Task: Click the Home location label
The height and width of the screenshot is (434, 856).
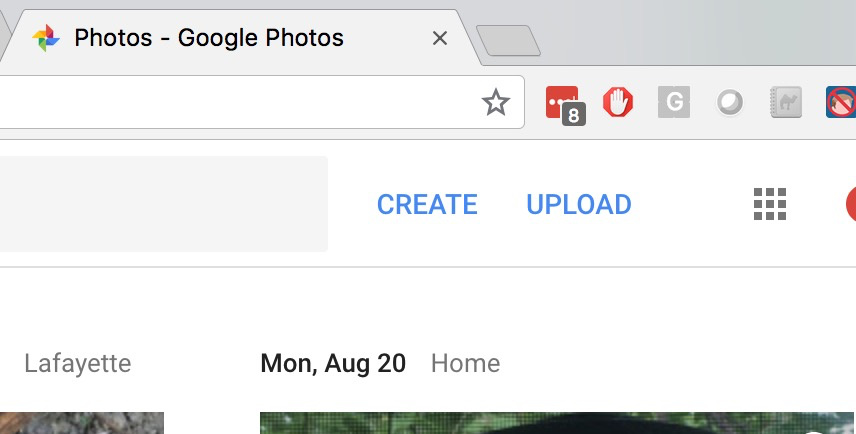Action: [x=465, y=364]
